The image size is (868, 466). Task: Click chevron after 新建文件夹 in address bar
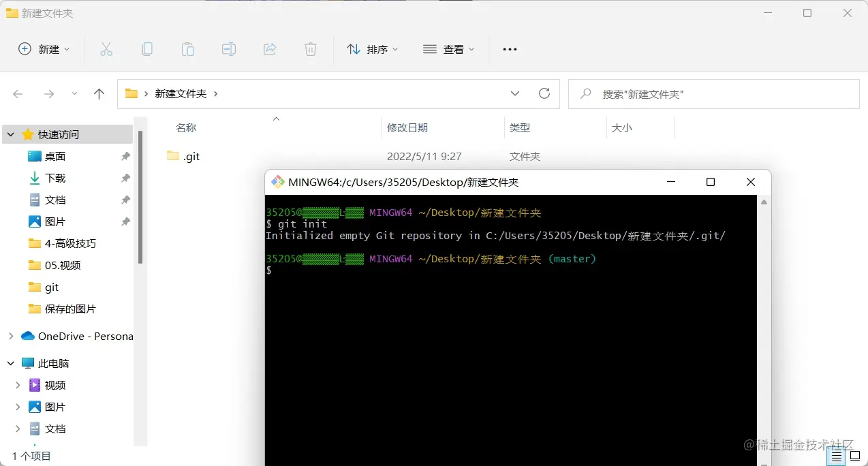(216, 94)
